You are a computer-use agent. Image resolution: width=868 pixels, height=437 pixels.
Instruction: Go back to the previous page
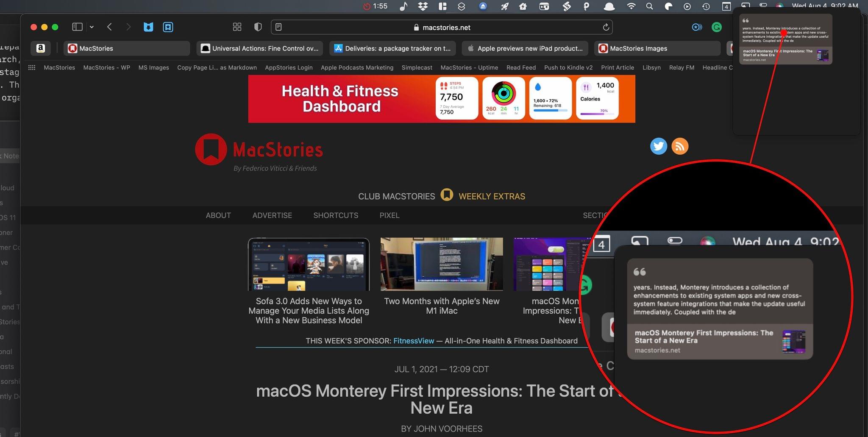[x=109, y=27]
